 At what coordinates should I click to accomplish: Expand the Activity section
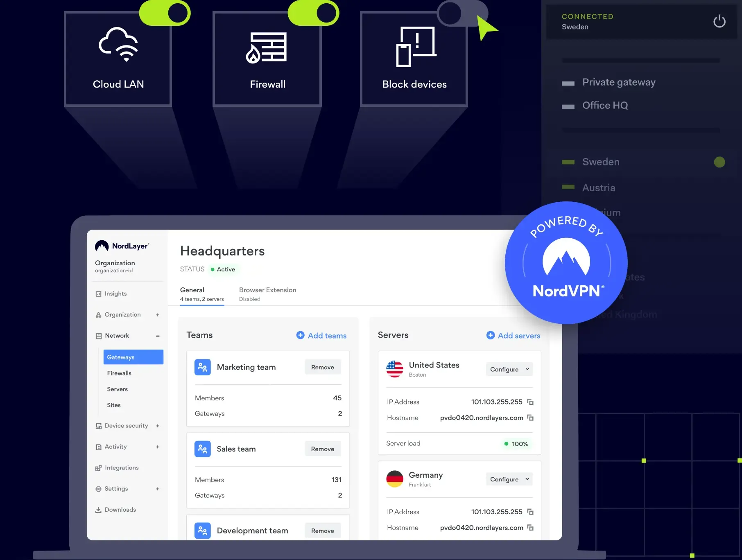158,447
